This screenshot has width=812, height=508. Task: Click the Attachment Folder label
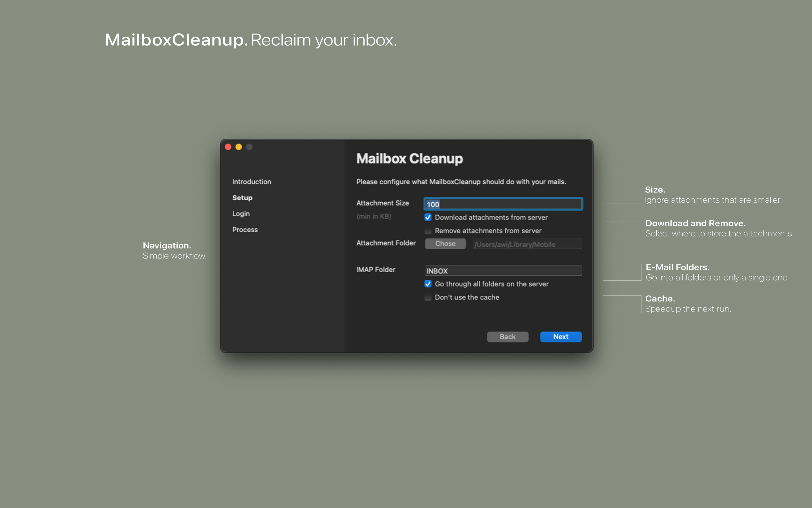(386, 243)
